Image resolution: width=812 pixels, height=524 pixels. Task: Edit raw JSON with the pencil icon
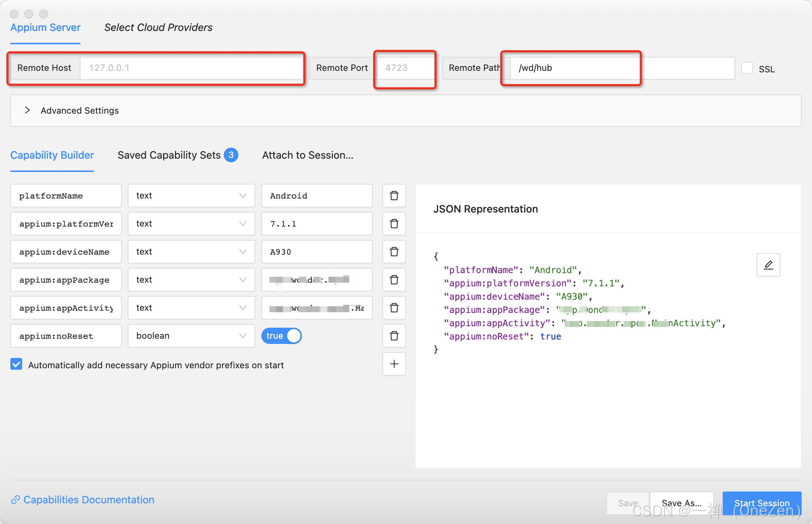click(768, 265)
